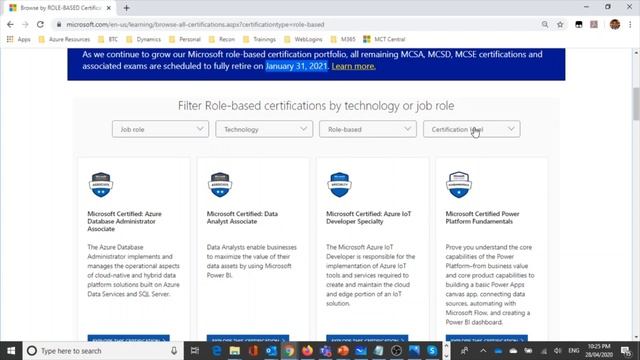640x360 pixels.
Task: Open the clock showing 10:25 PM
Action: 599,351
